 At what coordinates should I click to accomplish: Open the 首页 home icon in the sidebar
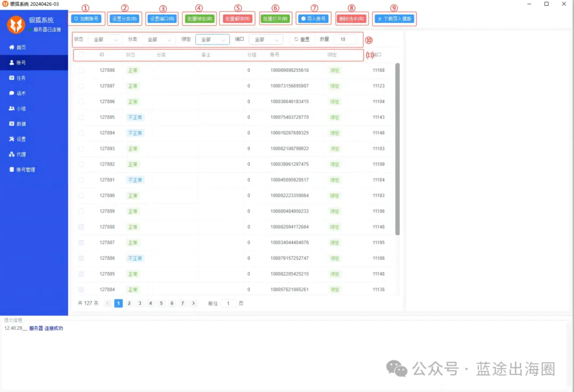tap(12, 47)
